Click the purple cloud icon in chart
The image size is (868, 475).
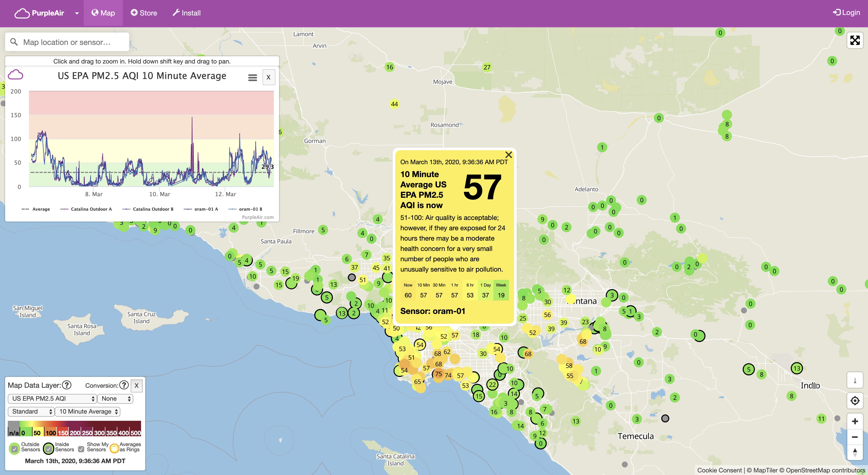click(x=16, y=74)
